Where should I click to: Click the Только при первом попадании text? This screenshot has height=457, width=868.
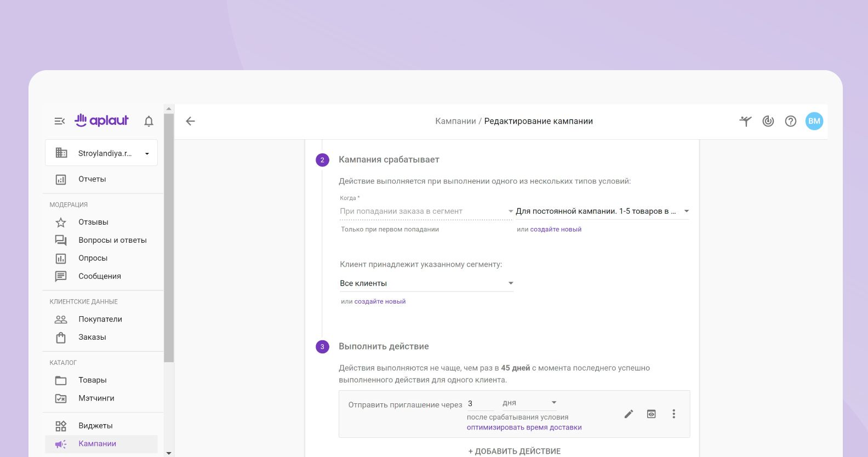(390, 230)
